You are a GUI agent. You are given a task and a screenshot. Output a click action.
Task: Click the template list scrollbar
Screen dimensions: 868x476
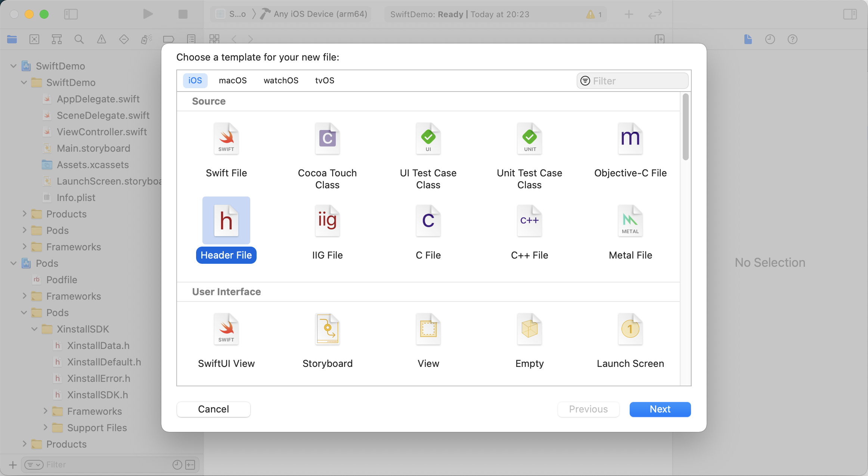coord(685,127)
